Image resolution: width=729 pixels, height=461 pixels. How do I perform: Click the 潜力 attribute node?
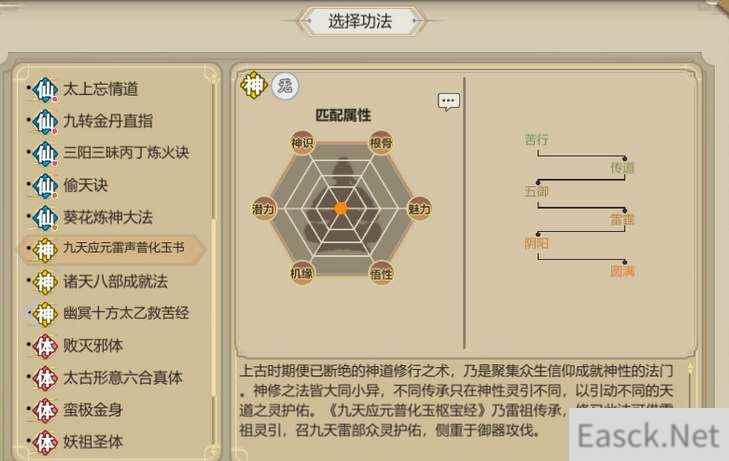pyautogui.click(x=264, y=209)
